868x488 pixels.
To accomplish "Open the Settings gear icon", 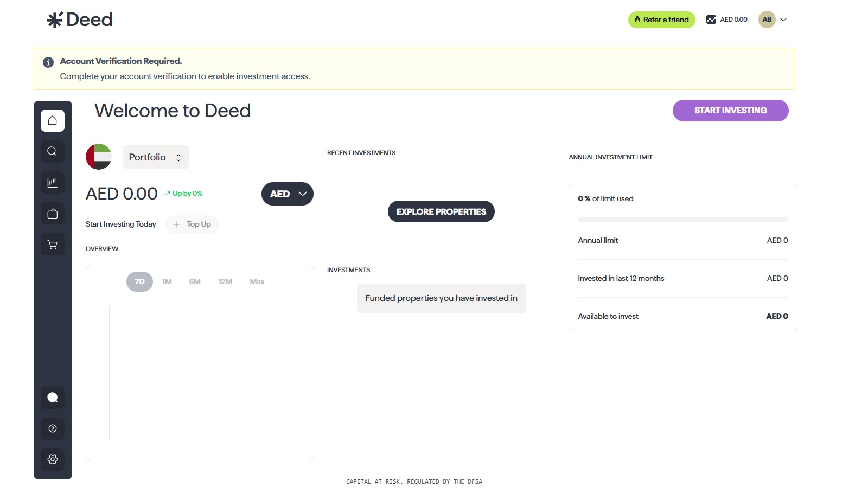I will [x=52, y=459].
